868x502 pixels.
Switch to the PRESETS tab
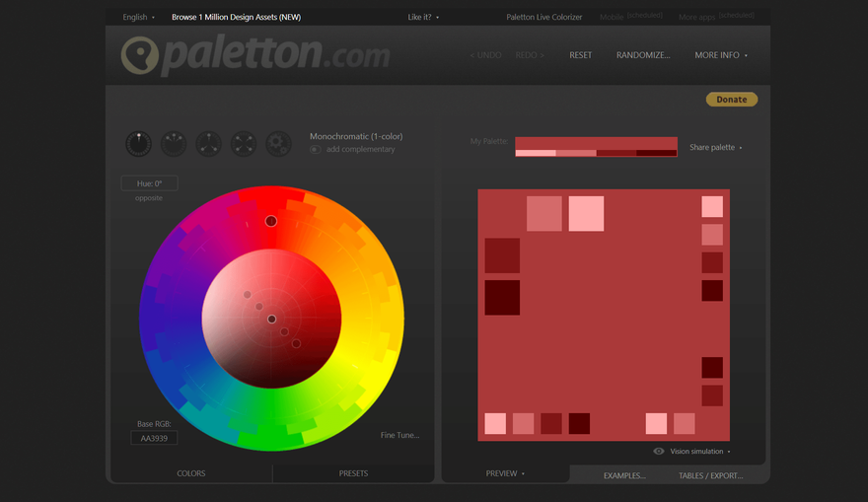point(353,473)
